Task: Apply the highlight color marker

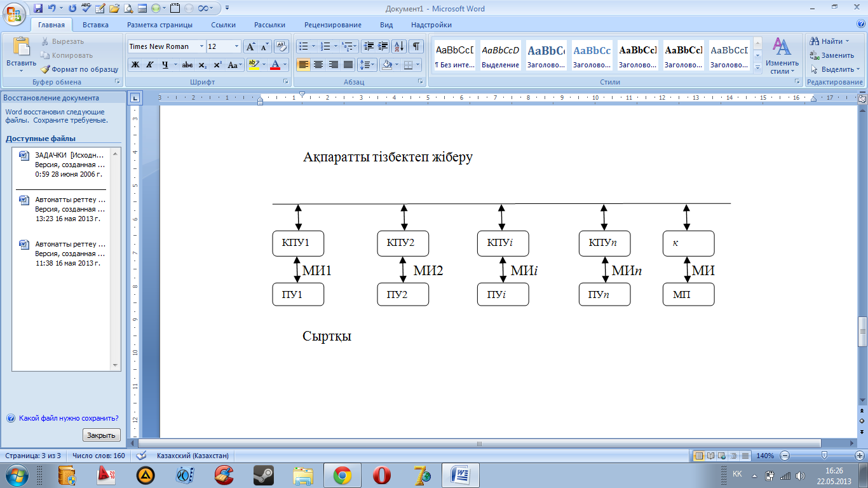Action: tap(254, 65)
